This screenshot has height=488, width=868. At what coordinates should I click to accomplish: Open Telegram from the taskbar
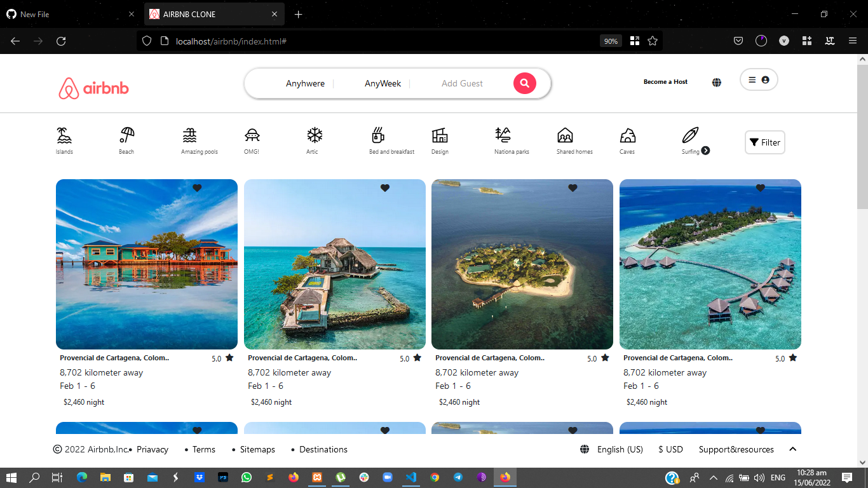coord(458,477)
